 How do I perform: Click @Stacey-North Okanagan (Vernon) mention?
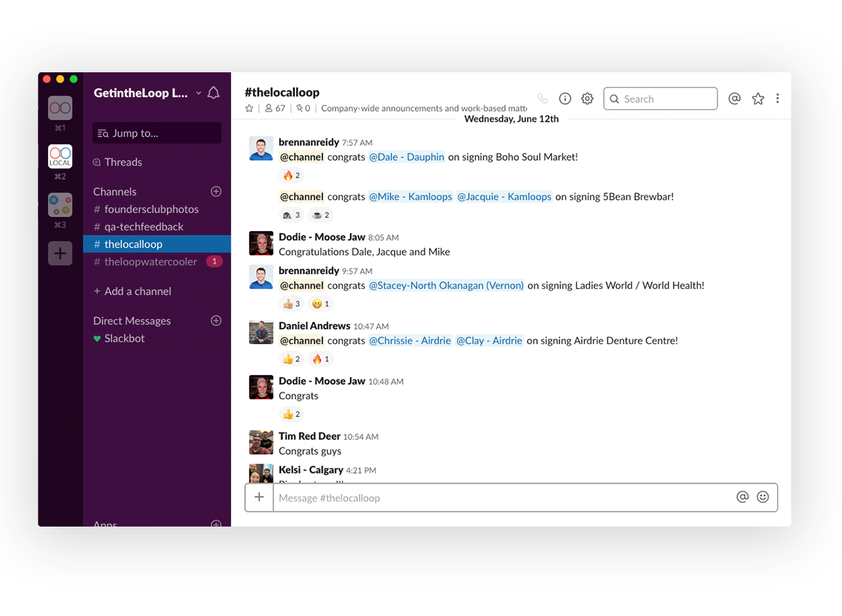click(446, 285)
